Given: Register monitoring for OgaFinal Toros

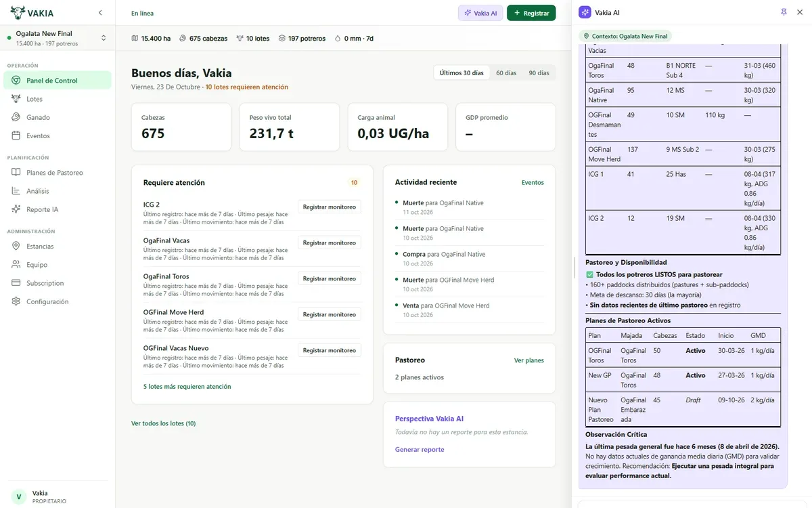Looking at the screenshot, I should click(x=330, y=278).
